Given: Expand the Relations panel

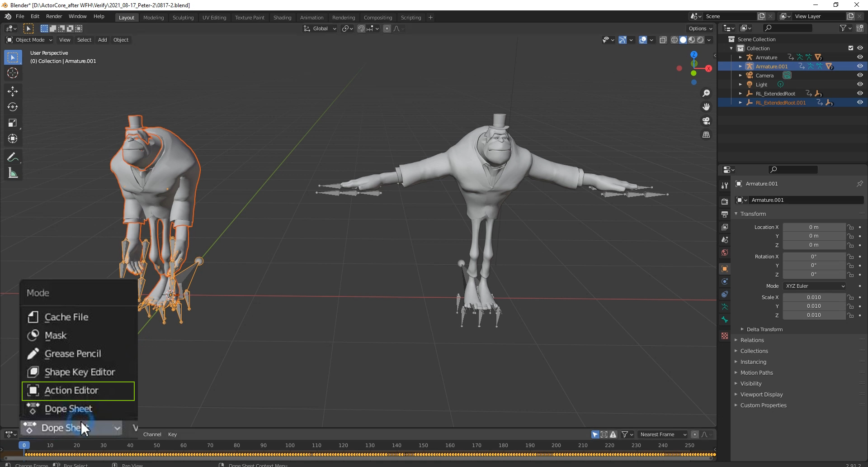Looking at the screenshot, I should click(x=752, y=340).
